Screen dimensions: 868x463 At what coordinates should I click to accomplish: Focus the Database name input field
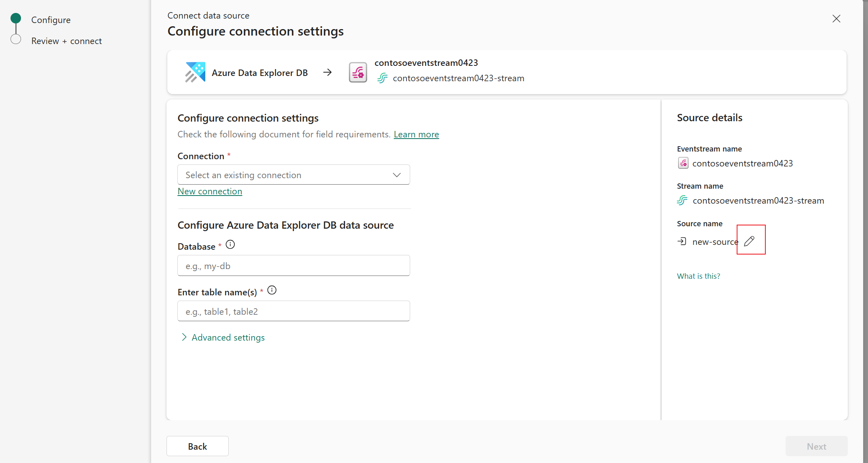tap(293, 266)
